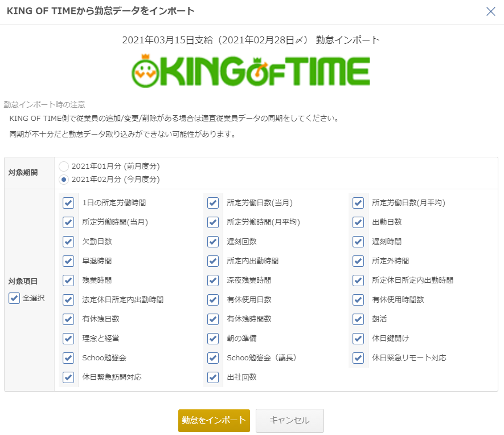Toggle 所定労働時間(月平均) checkbox
The height and width of the screenshot is (435, 504).
click(213, 222)
